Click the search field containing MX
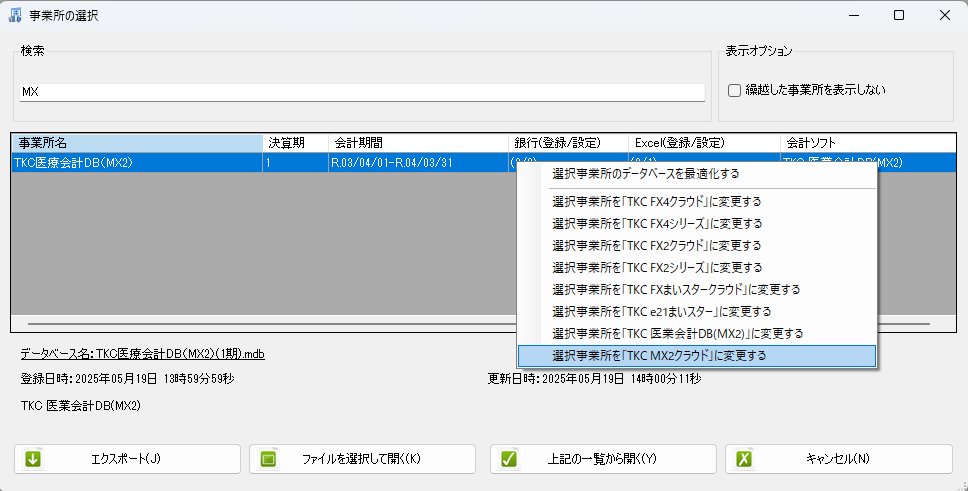The width and height of the screenshot is (968, 491). click(362, 92)
